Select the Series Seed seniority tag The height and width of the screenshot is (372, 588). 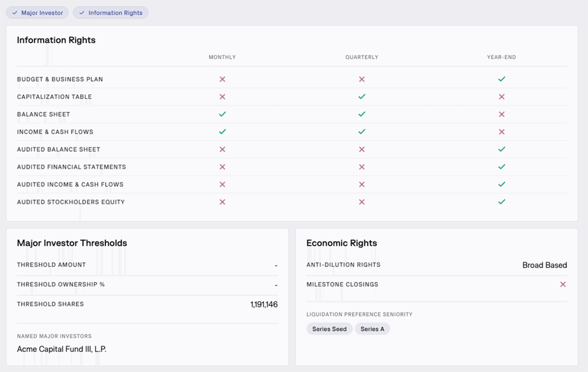[x=329, y=329]
